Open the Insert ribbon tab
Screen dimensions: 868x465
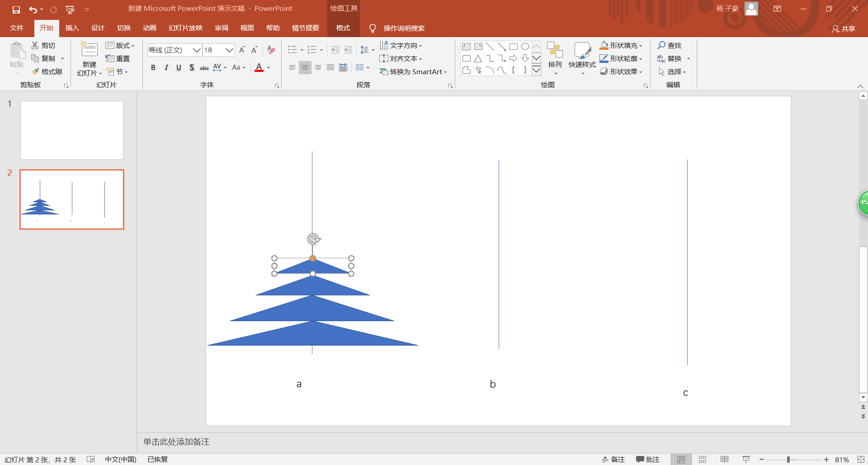point(72,28)
